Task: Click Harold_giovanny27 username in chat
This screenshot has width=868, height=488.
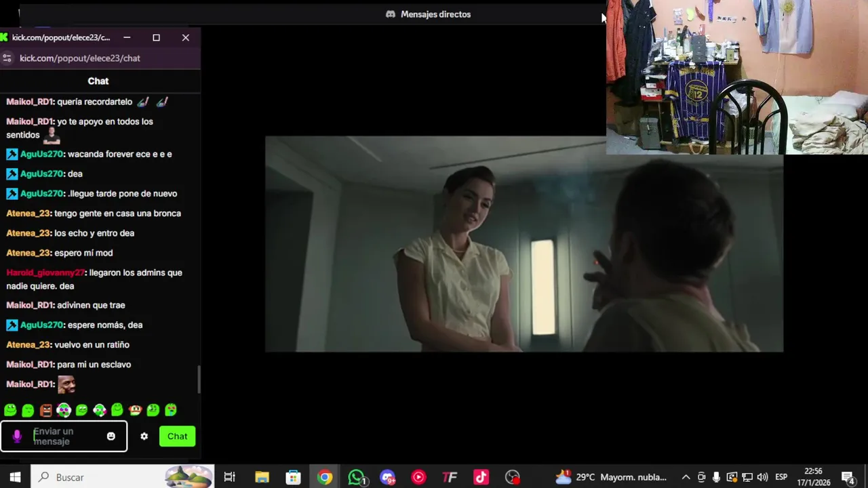Action: [45, 272]
